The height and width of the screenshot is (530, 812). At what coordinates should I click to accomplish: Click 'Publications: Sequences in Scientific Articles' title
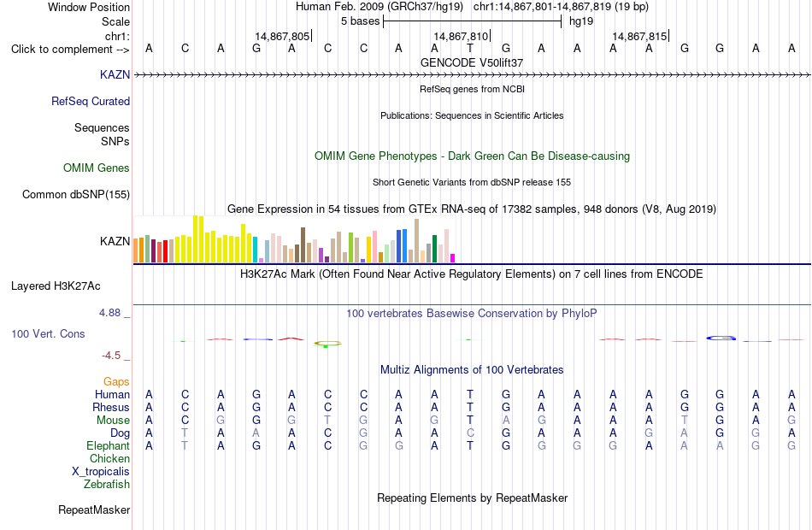click(472, 115)
